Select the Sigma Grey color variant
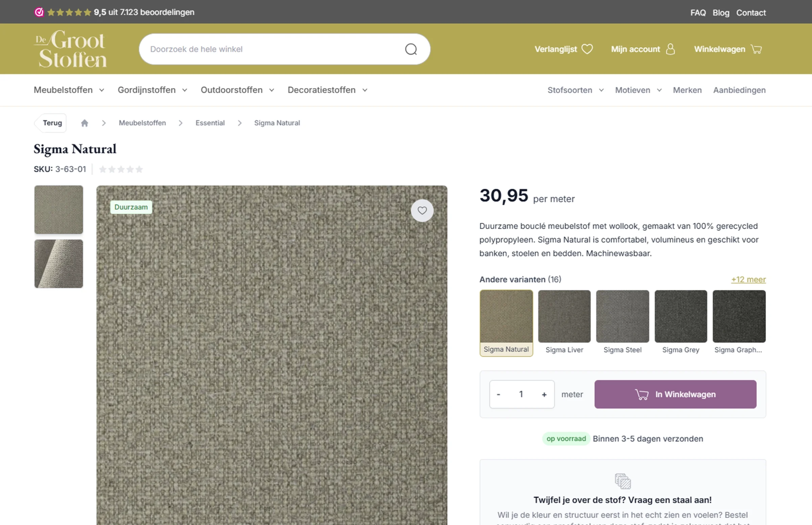 click(680, 317)
